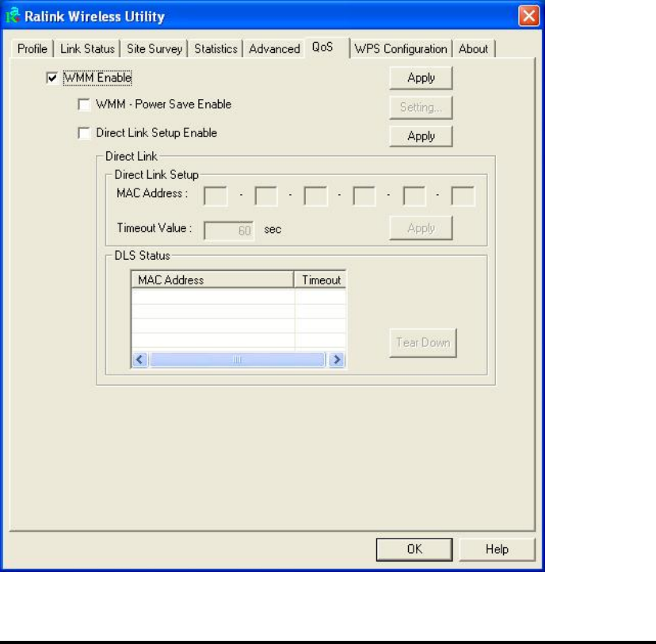Open Help from the bottom button
The width and height of the screenshot is (656, 644).
click(x=497, y=549)
